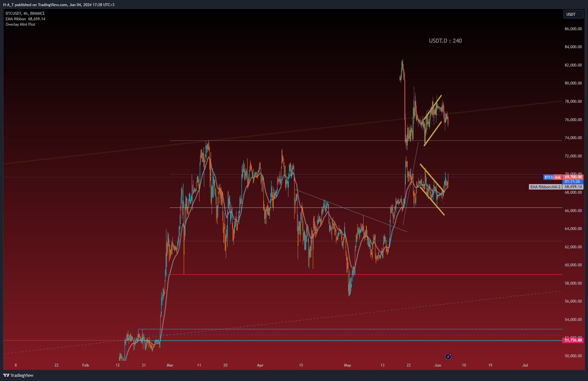Select the EMA Ribbon indicator legend
Viewport: 588px width, 381px height.
pyautogui.click(x=25, y=19)
